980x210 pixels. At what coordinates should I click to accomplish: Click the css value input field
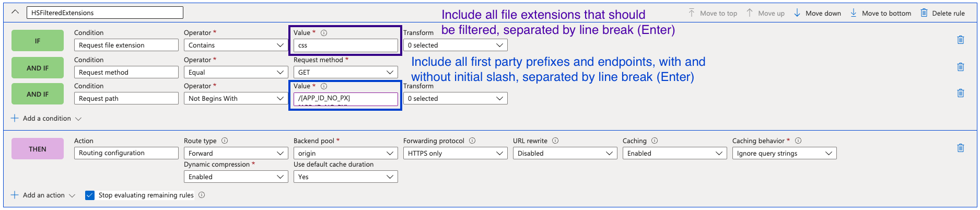point(345,45)
